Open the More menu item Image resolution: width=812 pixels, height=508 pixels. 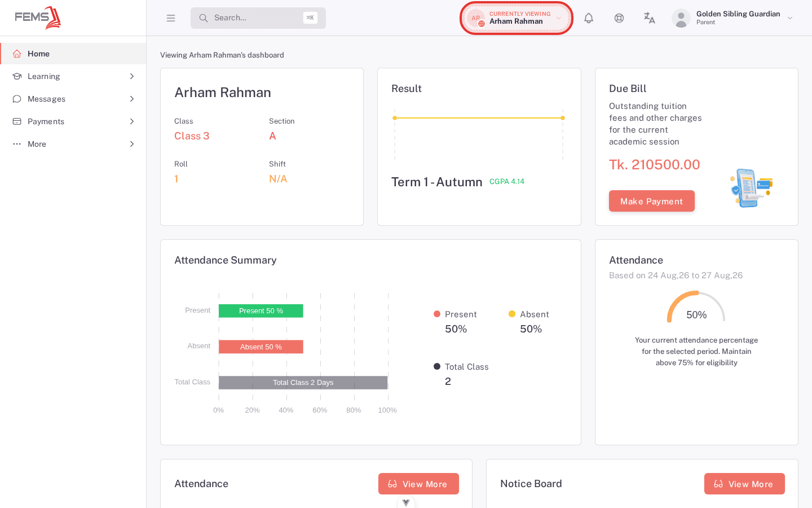point(73,144)
